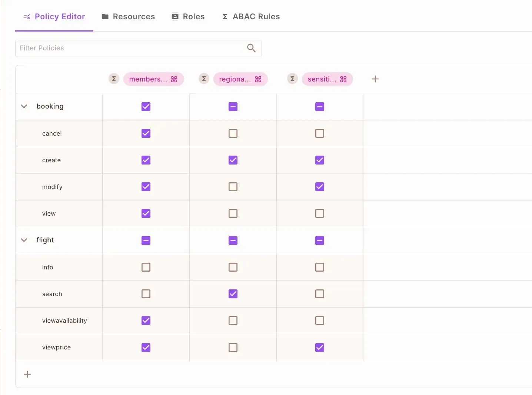
Task: Click the sensitive column header chip
Action: pos(322,79)
